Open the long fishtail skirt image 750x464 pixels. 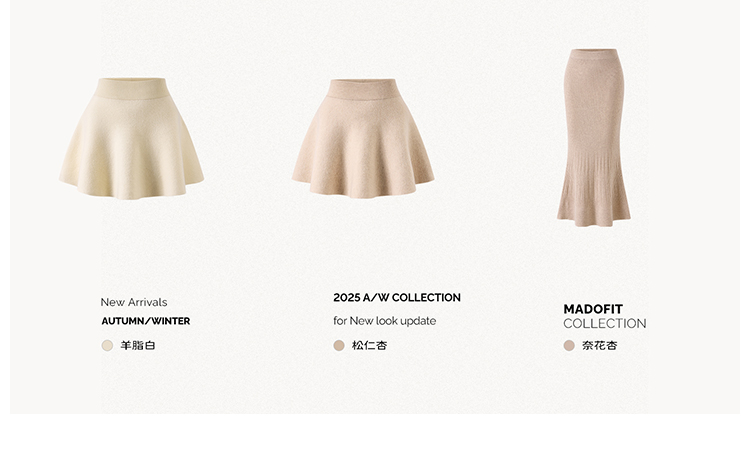coord(594,137)
